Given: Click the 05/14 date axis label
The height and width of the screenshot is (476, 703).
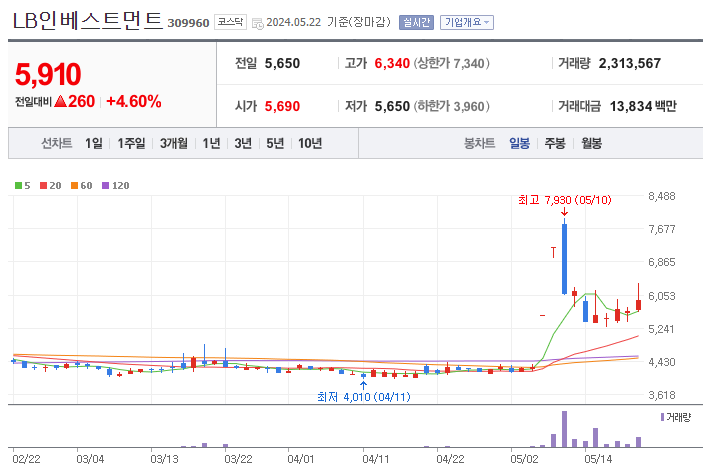Looking at the screenshot, I should pos(598,459).
